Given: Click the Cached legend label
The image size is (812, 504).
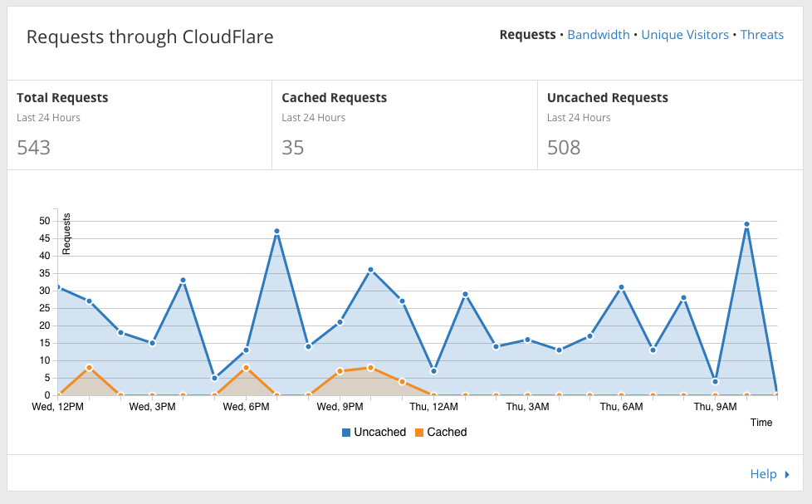Looking at the screenshot, I should [447, 432].
